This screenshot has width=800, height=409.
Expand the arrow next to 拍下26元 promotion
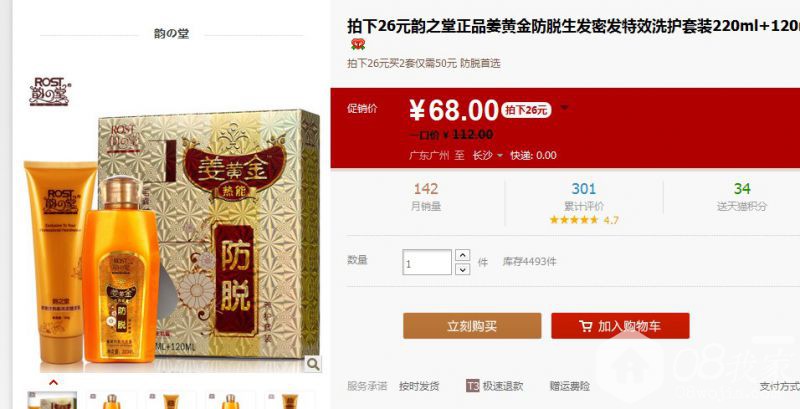click(x=564, y=108)
